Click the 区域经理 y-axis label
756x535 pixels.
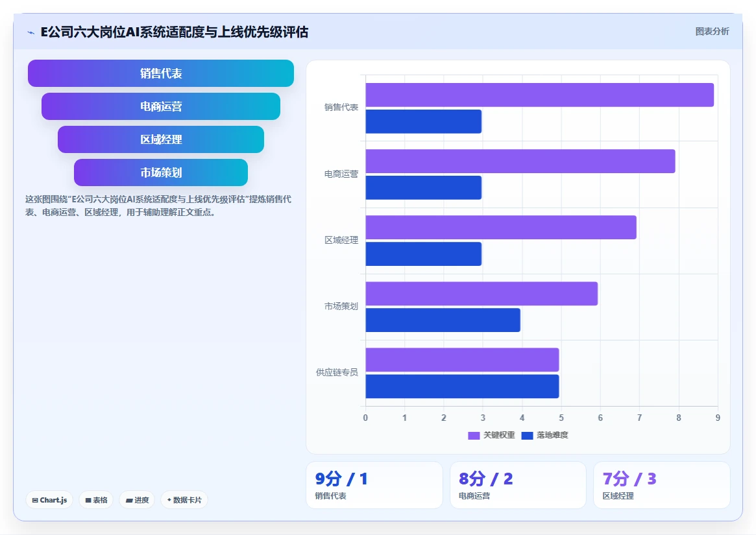[341, 240]
